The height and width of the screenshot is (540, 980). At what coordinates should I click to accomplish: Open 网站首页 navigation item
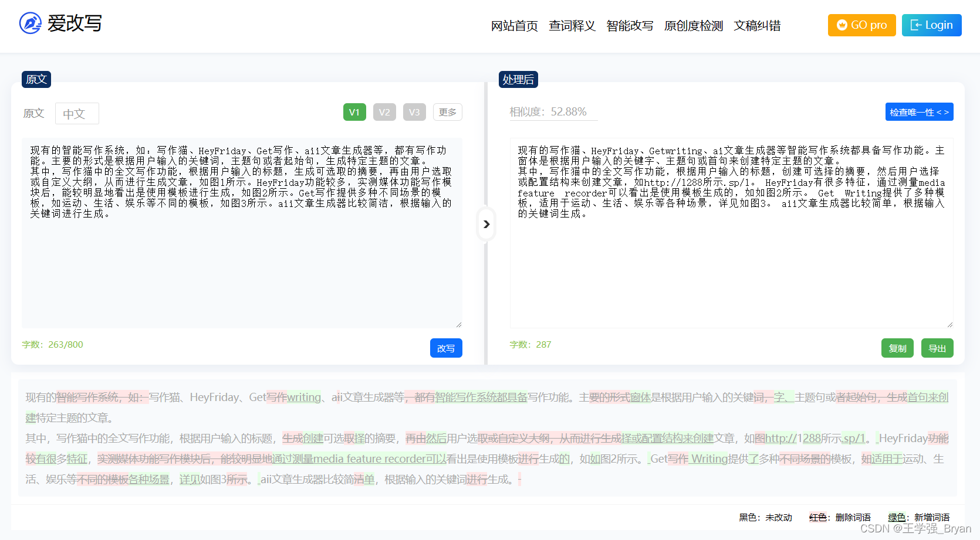(x=515, y=26)
